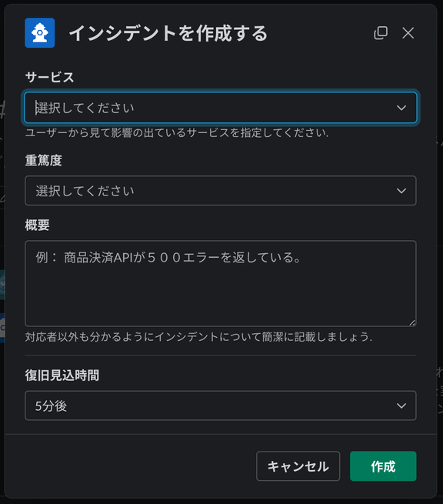Open the 重篤度 select field
The image size is (443, 504).
click(x=221, y=191)
